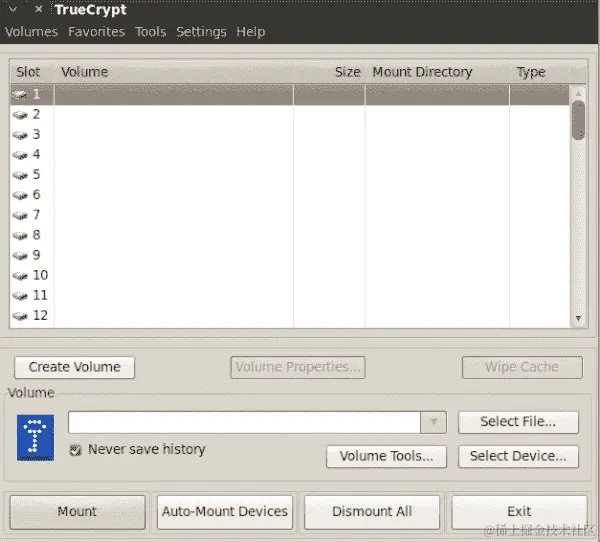Select slot number "12" text
The image size is (600, 542).
point(40,315)
